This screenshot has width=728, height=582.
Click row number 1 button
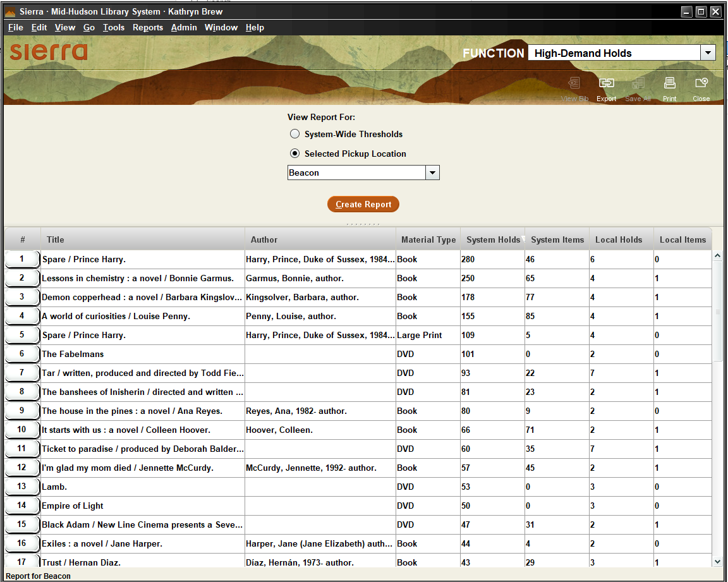(22, 259)
